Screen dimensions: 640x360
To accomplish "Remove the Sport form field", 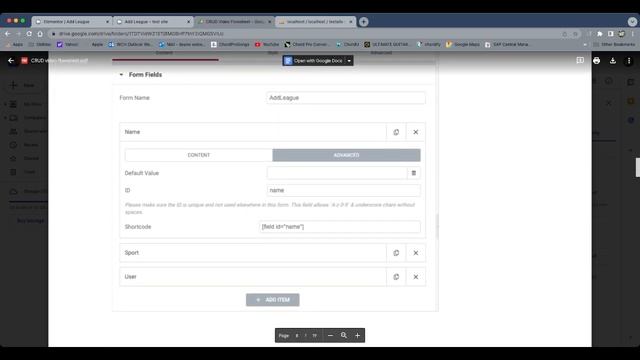I will pyautogui.click(x=416, y=253).
